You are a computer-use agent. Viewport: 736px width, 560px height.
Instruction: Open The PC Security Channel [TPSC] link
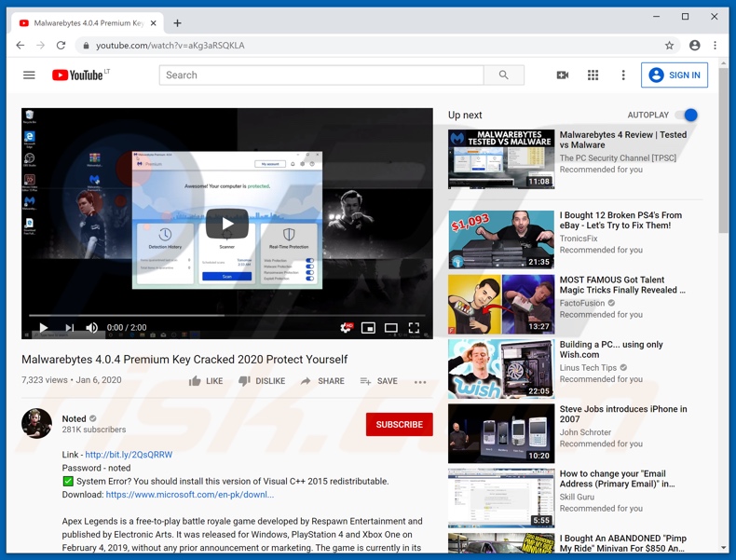coord(618,158)
